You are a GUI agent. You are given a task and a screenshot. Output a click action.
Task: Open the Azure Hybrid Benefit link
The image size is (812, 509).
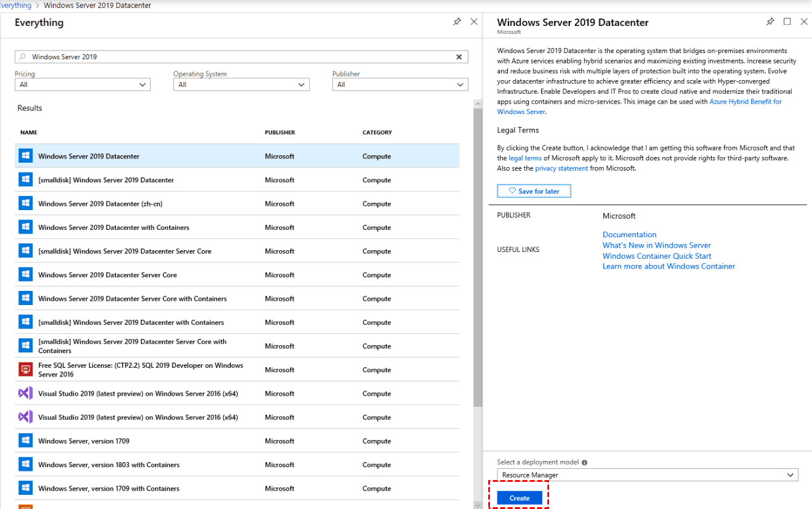[x=746, y=102]
